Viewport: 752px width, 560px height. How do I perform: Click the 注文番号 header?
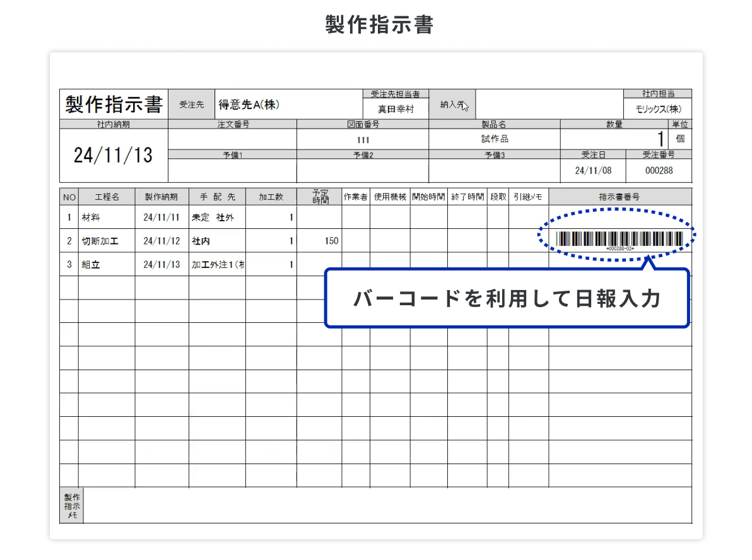233,124
